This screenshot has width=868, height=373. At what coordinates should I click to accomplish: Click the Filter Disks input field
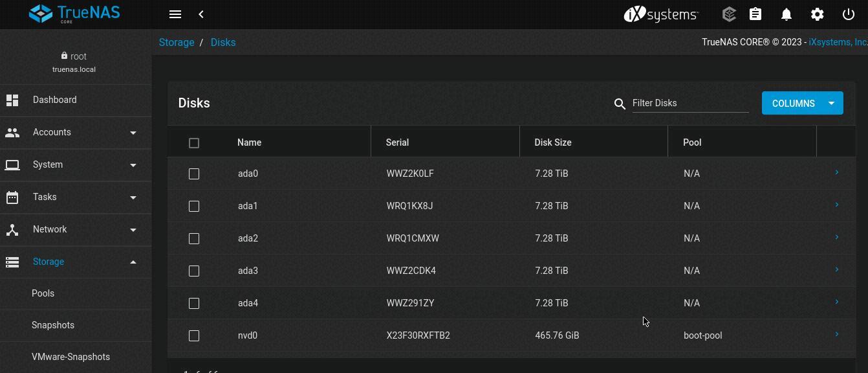click(x=690, y=103)
